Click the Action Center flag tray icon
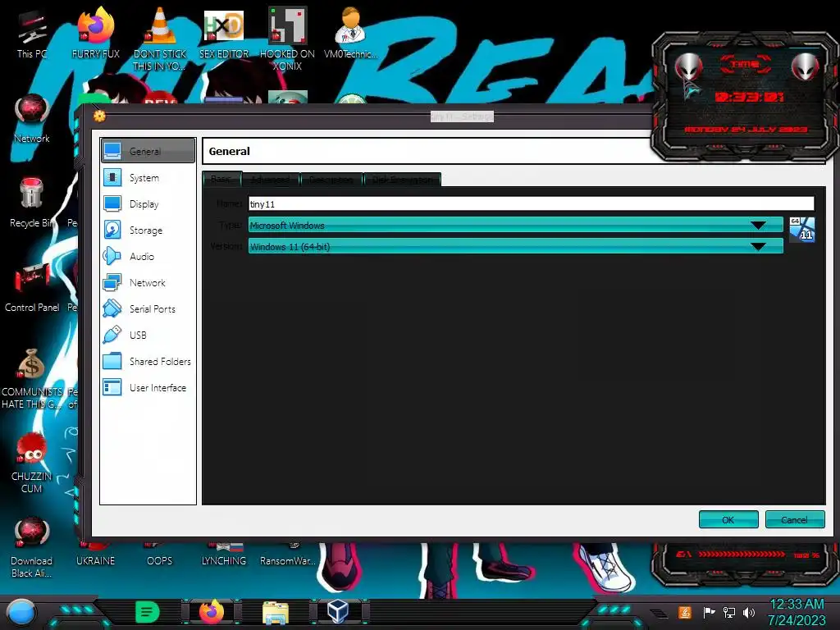The width and height of the screenshot is (840, 630). [x=709, y=612]
